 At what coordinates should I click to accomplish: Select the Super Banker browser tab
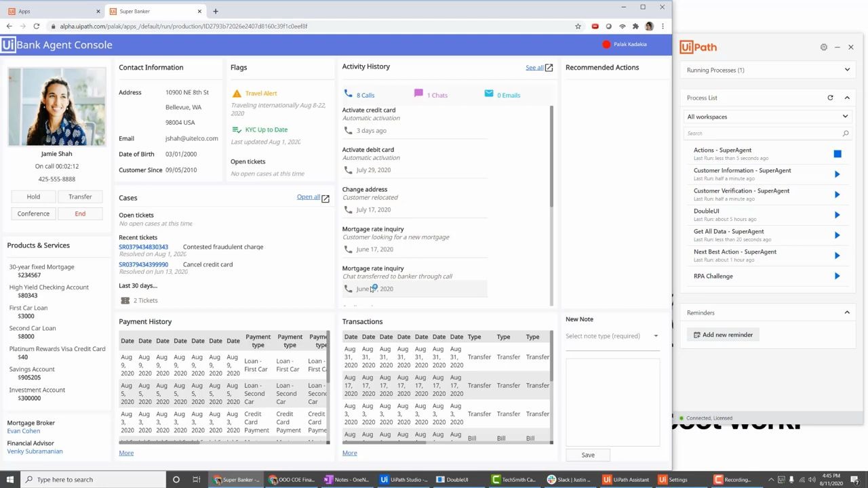[156, 12]
